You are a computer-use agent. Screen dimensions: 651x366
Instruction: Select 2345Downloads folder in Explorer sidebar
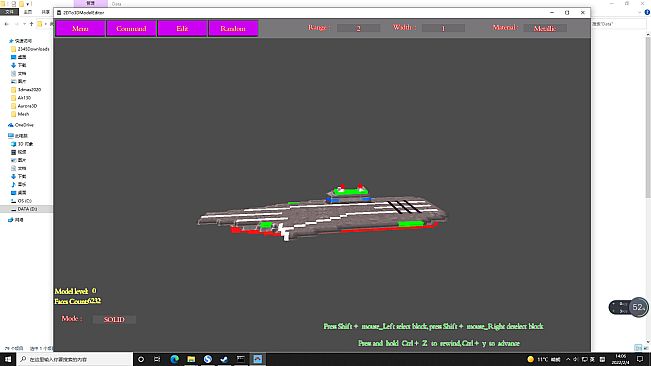coord(30,49)
